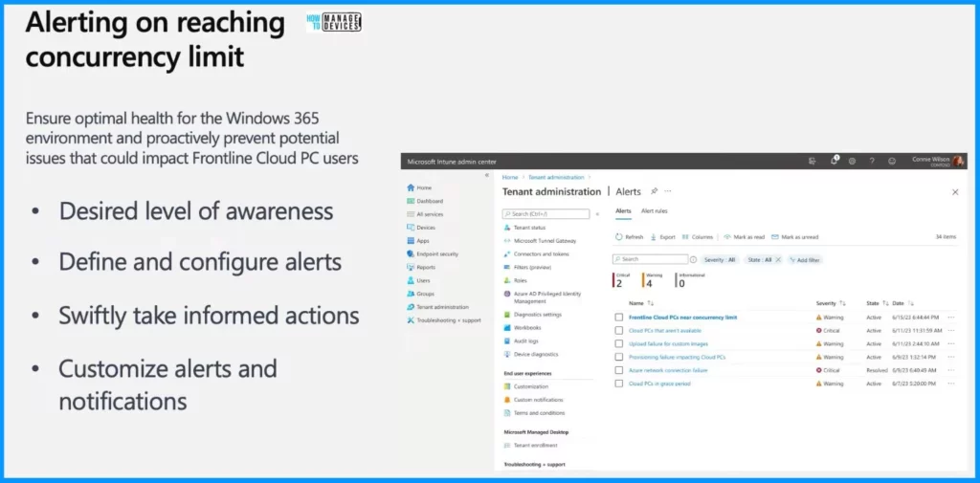Click the notifications bell icon
The image size is (980, 483).
[834, 161]
